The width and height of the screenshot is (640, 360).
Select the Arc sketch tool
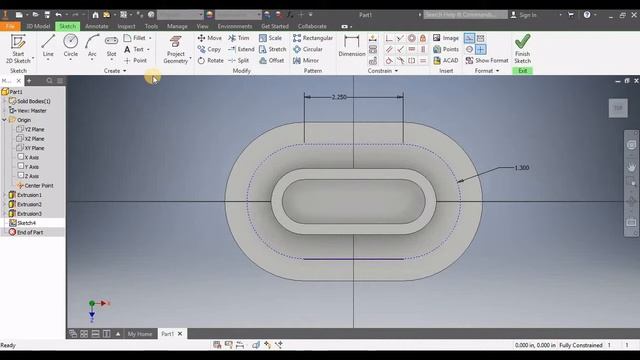click(x=92, y=46)
